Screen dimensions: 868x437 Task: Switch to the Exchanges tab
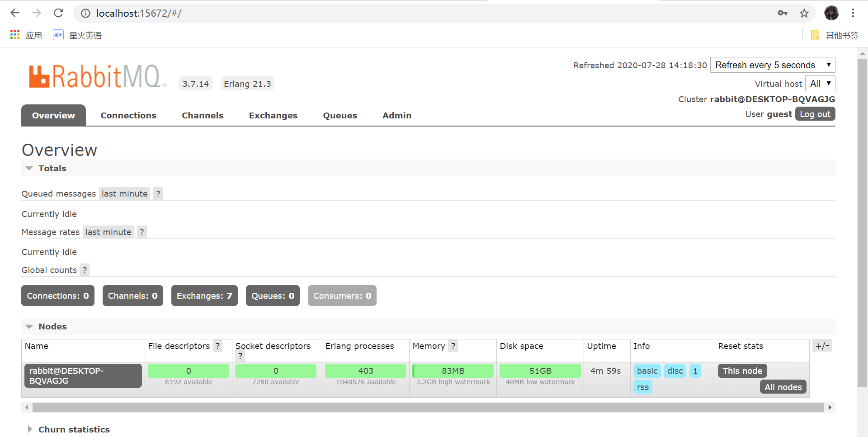coord(273,115)
